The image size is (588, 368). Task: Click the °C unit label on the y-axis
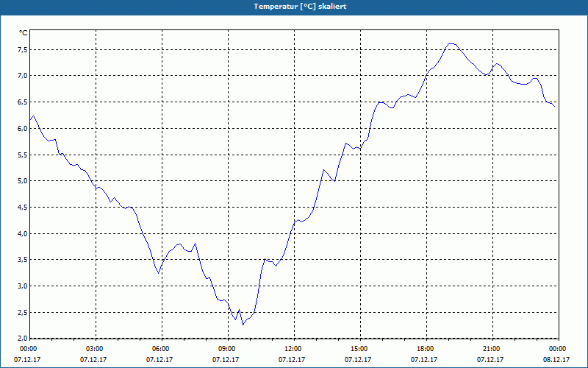[x=24, y=33]
